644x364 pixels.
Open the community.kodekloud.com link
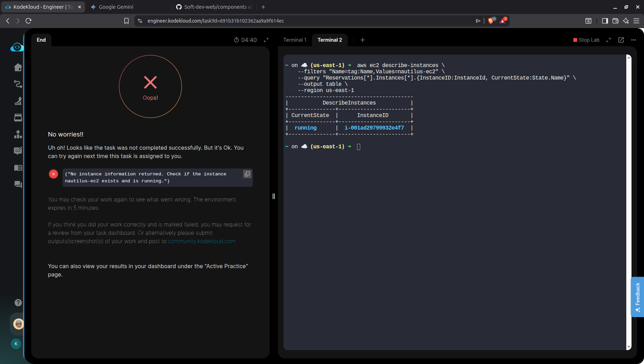(201, 241)
